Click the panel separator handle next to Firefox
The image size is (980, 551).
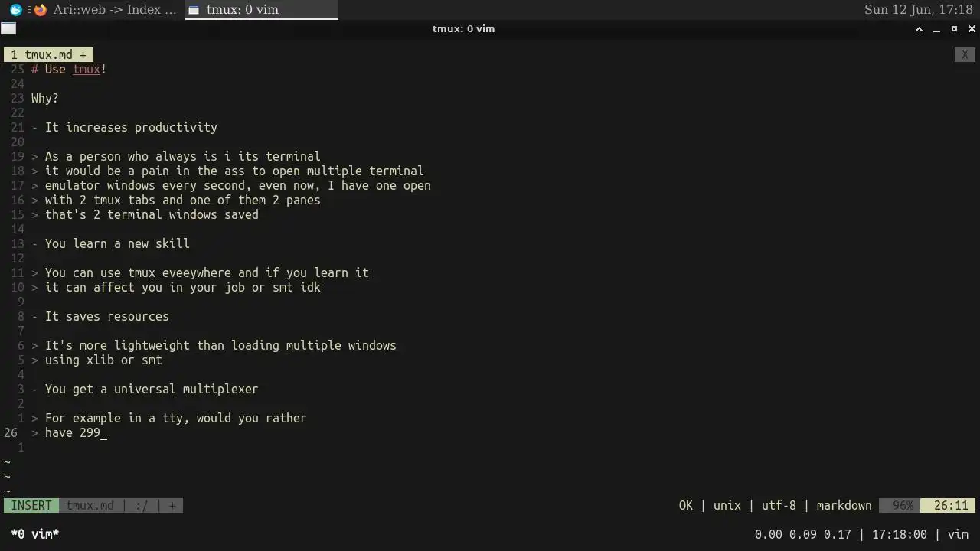click(28, 10)
